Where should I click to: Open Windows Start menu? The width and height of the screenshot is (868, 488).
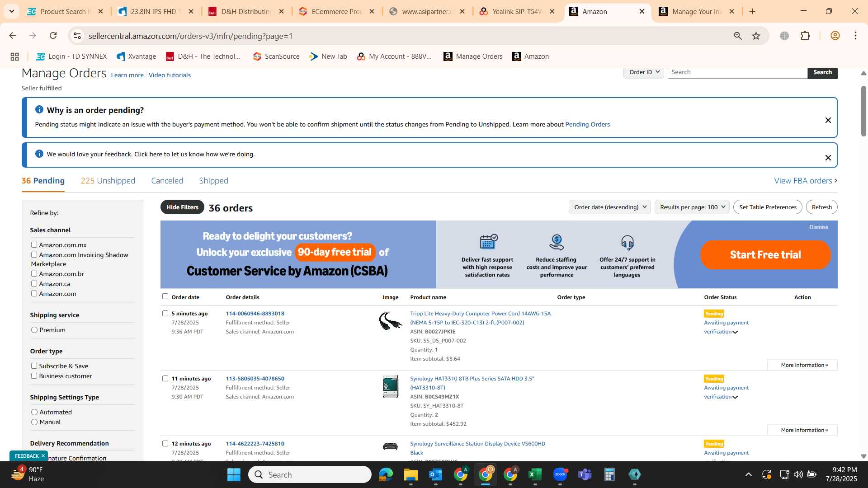pos(234,474)
